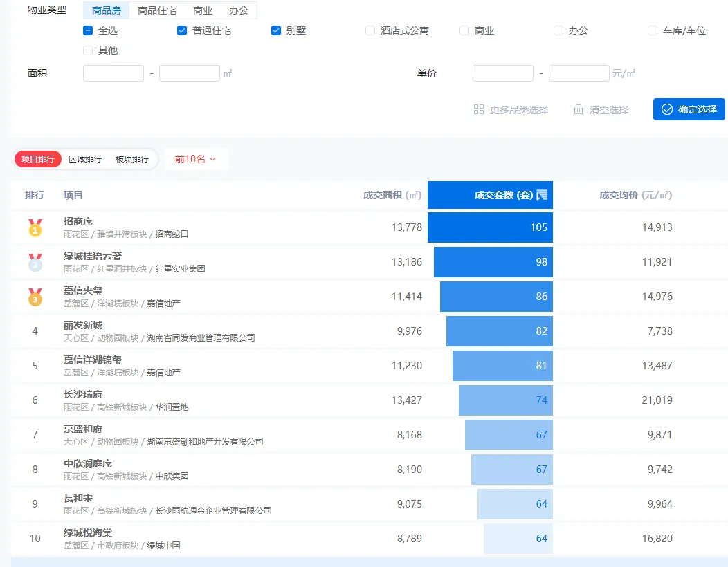Click the silver medal icon for 绿城桂语云著
Image resolution: width=728 pixels, height=567 pixels.
[x=35, y=262]
